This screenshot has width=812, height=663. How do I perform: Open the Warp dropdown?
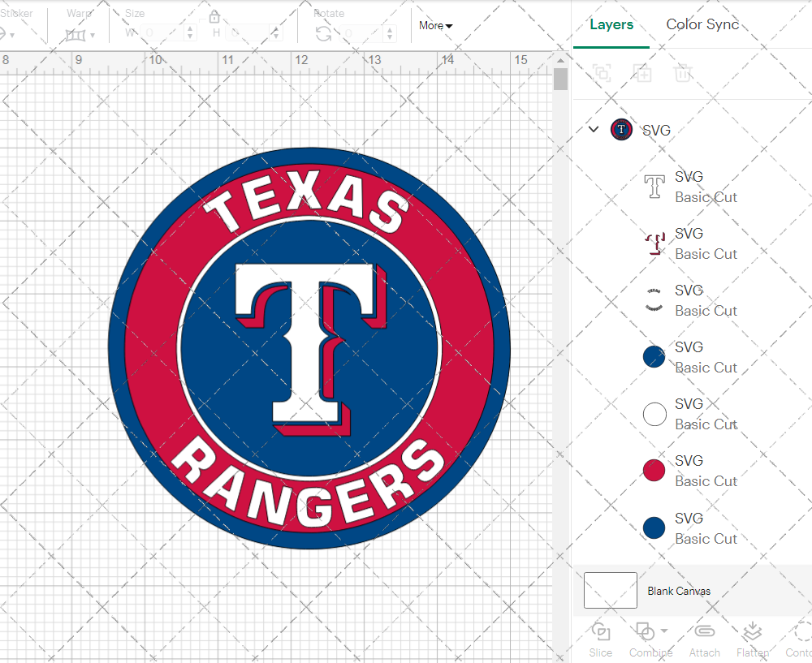click(x=80, y=34)
